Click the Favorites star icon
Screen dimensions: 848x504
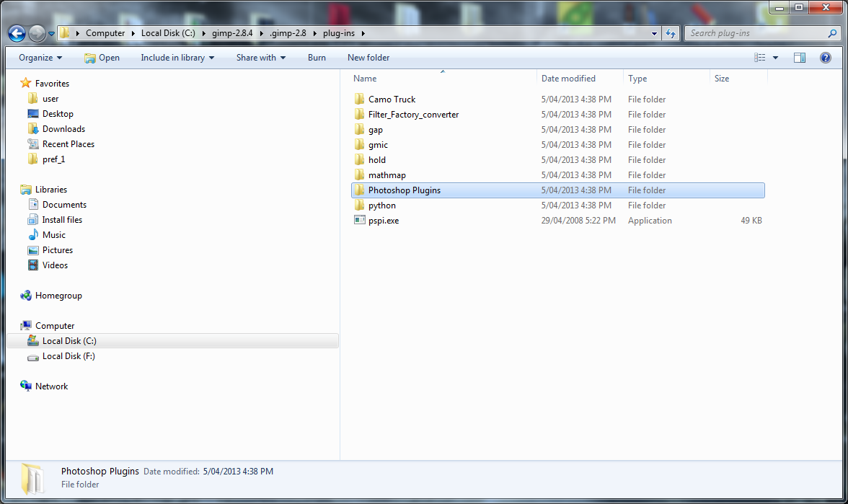(25, 83)
